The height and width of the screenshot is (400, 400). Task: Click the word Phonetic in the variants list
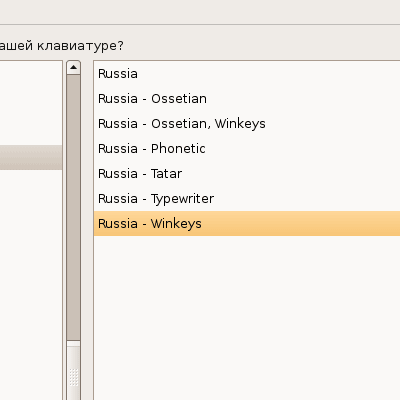coord(178,149)
